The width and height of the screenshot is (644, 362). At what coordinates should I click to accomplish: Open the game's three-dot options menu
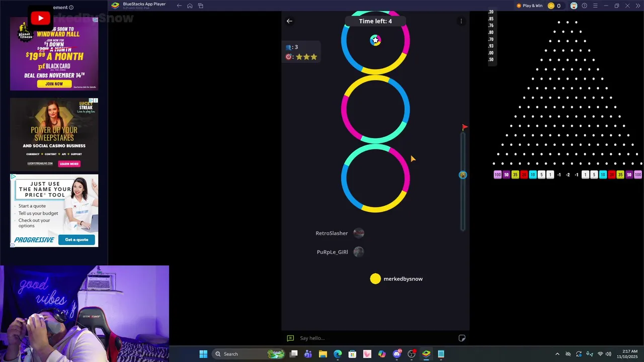461,21
